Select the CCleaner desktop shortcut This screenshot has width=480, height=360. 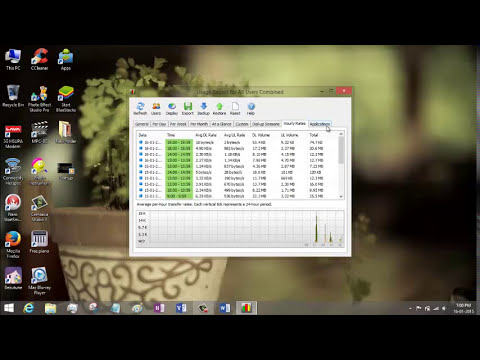coord(39,59)
